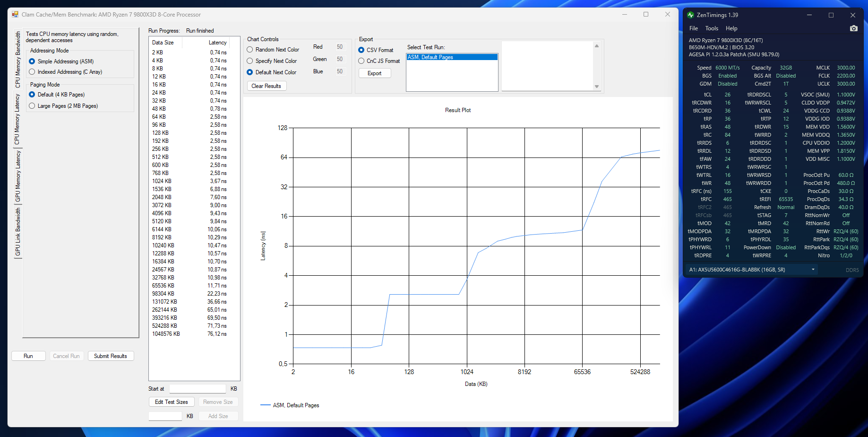Click the 'DDR5' label in ZenTimings
Image resolution: width=868 pixels, height=437 pixels.
click(852, 270)
